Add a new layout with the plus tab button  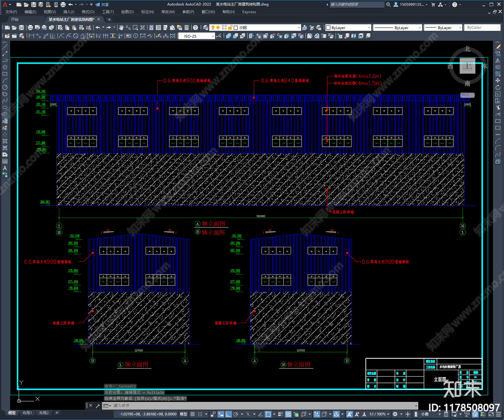pos(57,413)
